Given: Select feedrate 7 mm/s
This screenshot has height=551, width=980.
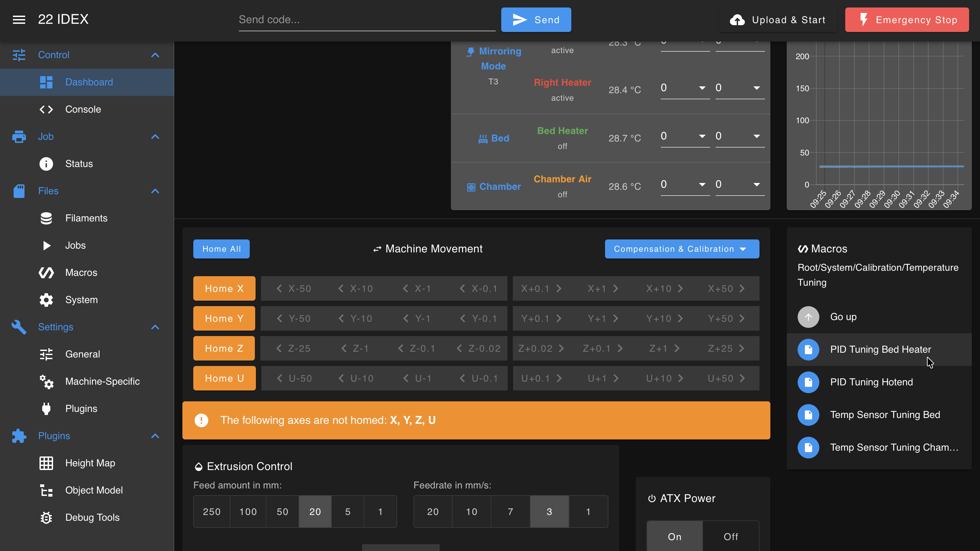Looking at the screenshot, I should click(x=510, y=512).
